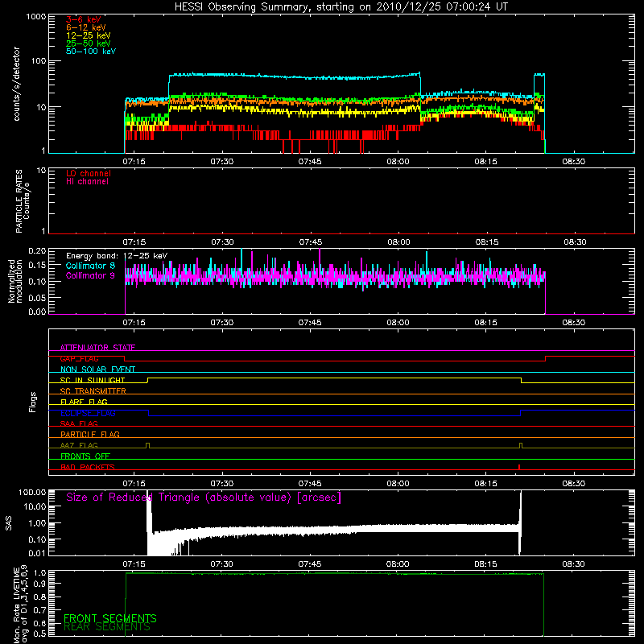The height and width of the screenshot is (644, 644).
Task: Select the SC_TRANSMITTER flag label
Action: pyautogui.click(x=93, y=390)
